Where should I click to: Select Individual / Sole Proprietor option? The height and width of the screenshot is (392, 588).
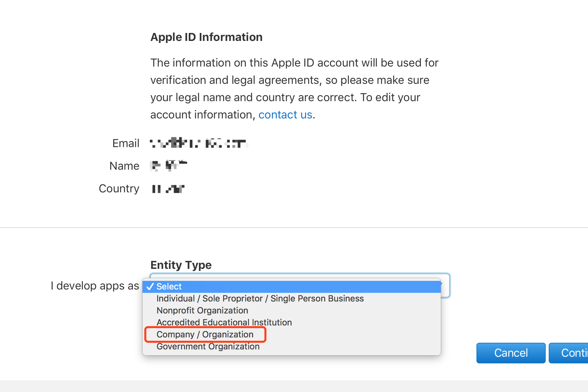point(292,298)
